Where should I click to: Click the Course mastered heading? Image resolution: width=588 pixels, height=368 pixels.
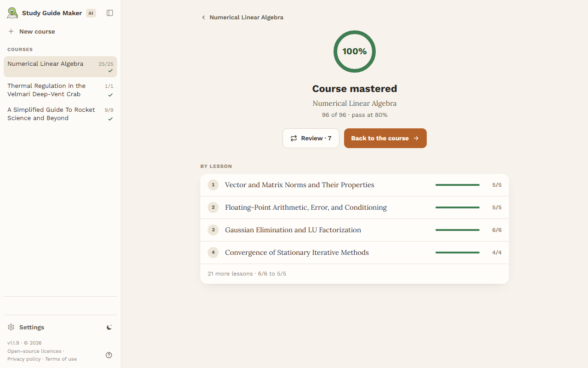point(355,89)
